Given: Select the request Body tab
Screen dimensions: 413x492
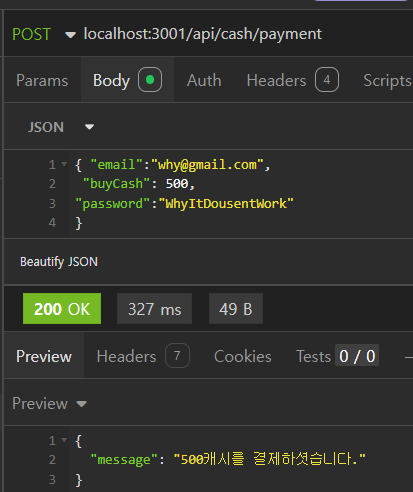Looking at the screenshot, I should pyautogui.click(x=127, y=80).
